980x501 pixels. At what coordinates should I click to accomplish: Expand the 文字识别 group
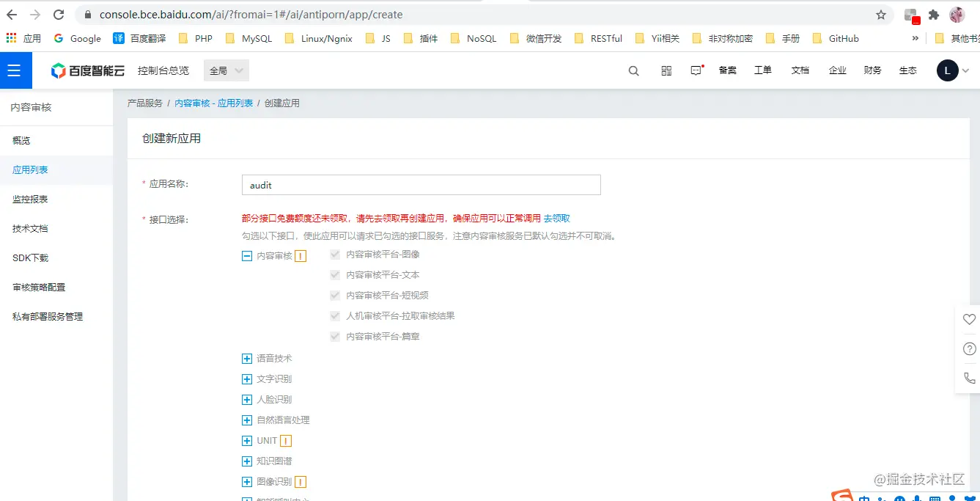click(x=247, y=379)
